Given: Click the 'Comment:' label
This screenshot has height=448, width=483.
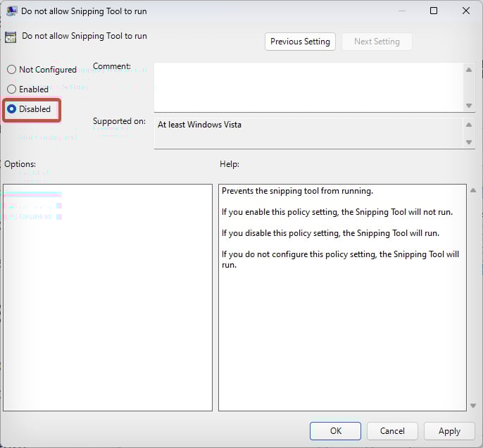Looking at the screenshot, I should click(112, 66).
